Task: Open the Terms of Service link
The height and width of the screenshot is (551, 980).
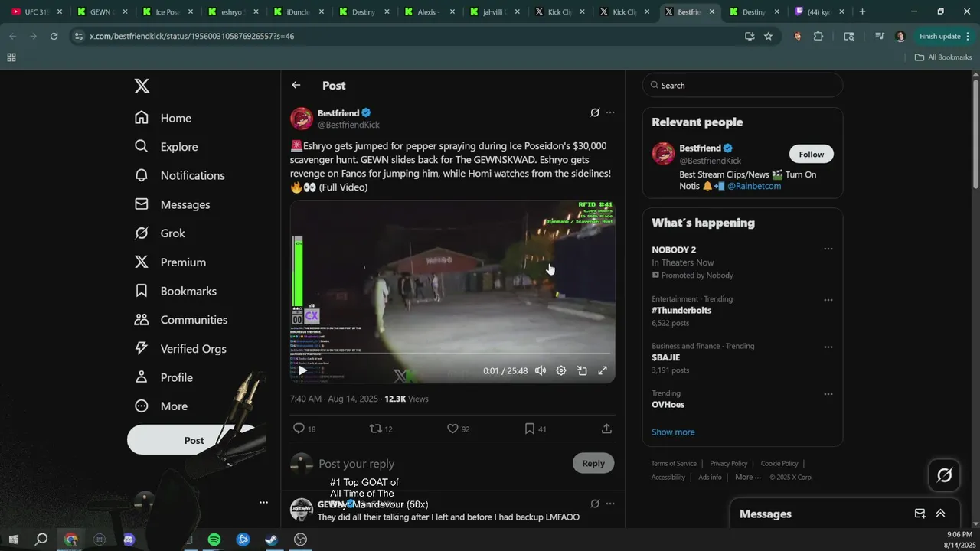Action: 674,463
